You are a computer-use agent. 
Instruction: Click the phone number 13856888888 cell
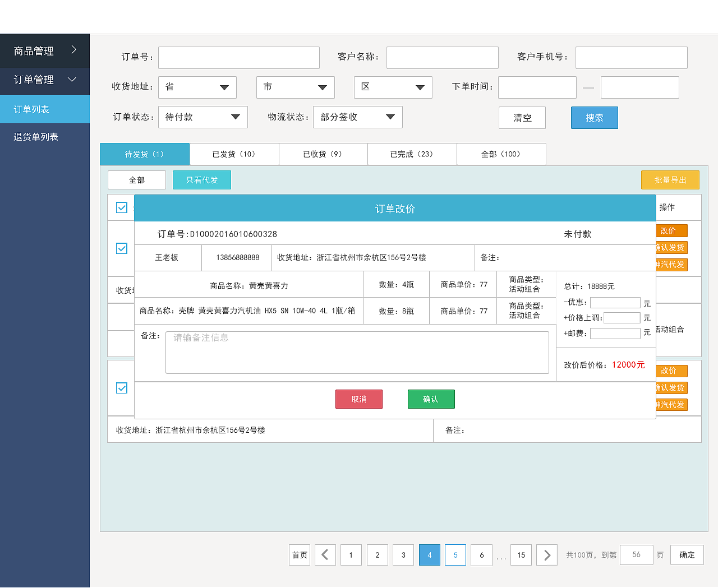tap(238, 258)
